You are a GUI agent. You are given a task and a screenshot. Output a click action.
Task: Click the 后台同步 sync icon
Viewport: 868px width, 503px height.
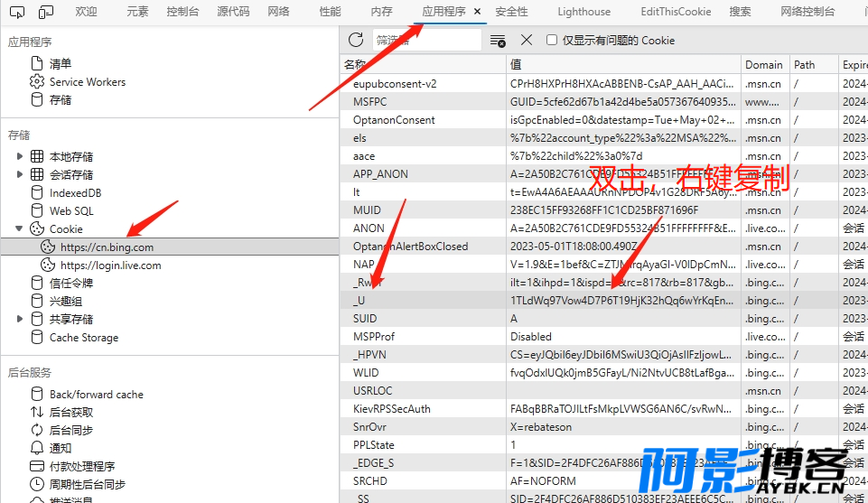36,430
